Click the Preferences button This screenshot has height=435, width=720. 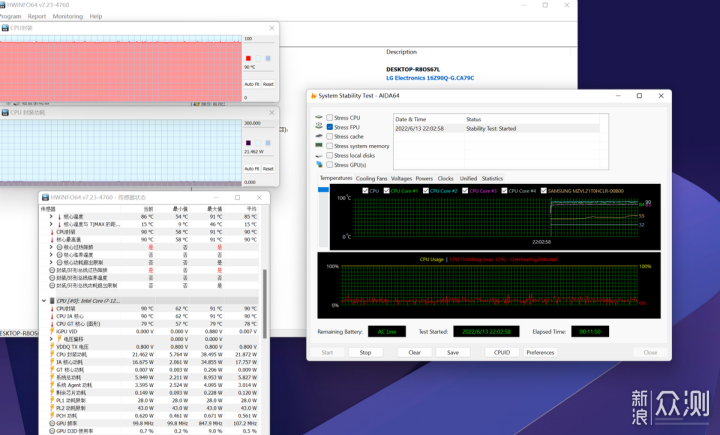click(x=540, y=352)
